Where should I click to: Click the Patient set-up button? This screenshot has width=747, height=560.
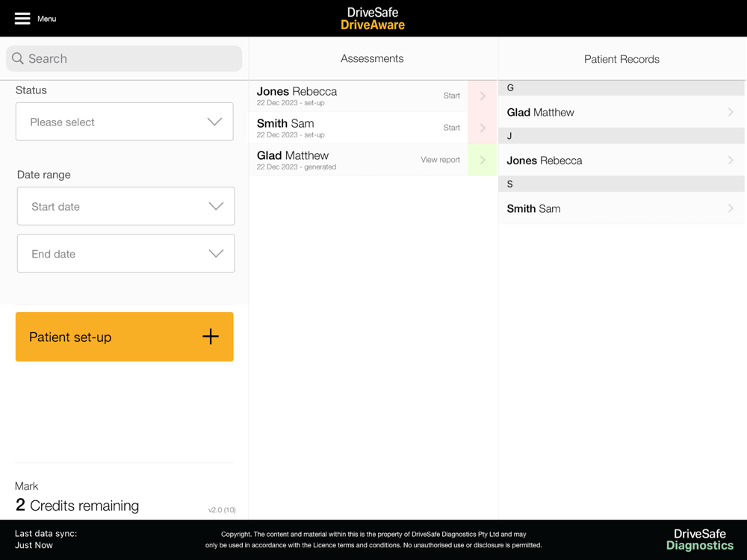coord(124,337)
